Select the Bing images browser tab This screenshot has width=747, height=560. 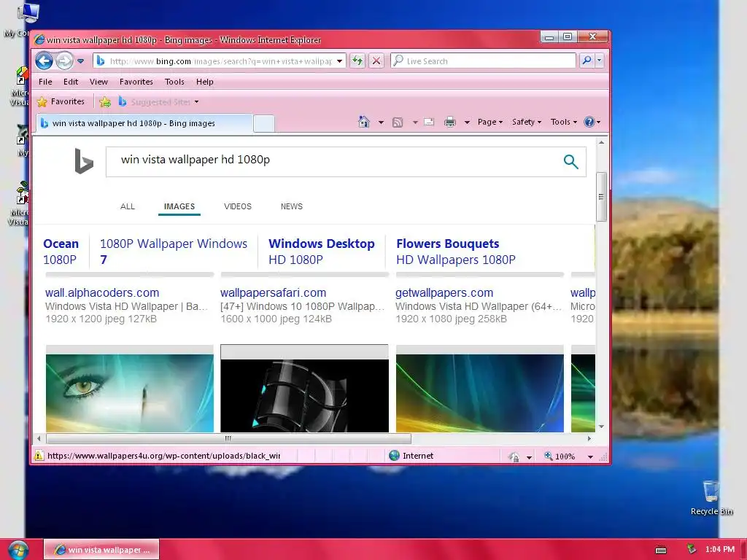[144, 123]
